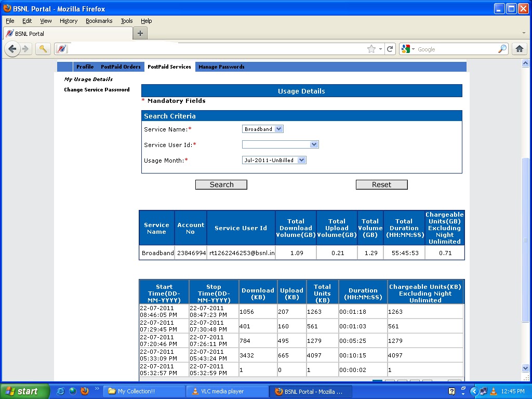Open the Help menu
Image resolution: width=532 pixels, height=399 pixels.
[146, 21]
